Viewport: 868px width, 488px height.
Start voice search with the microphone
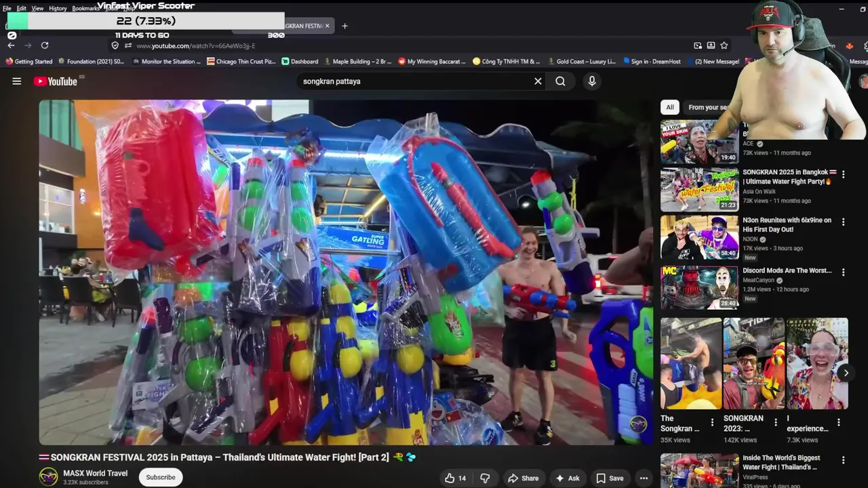(x=592, y=81)
